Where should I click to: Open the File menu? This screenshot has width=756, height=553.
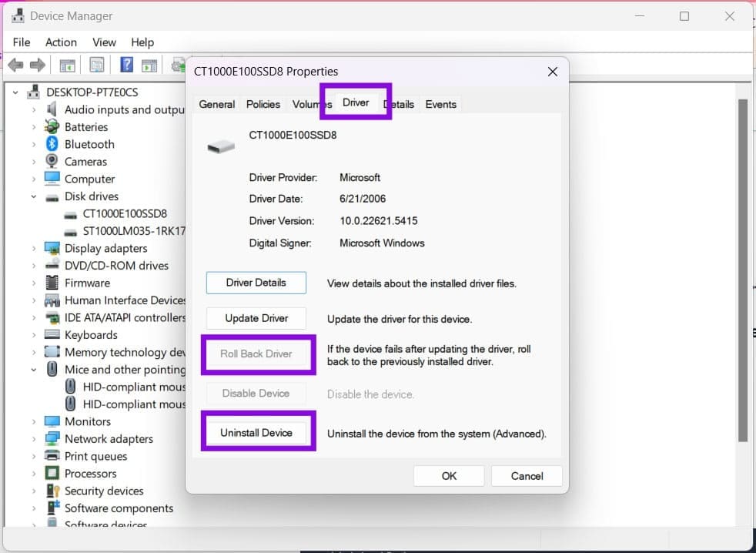pyautogui.click(x=22, y=42)
